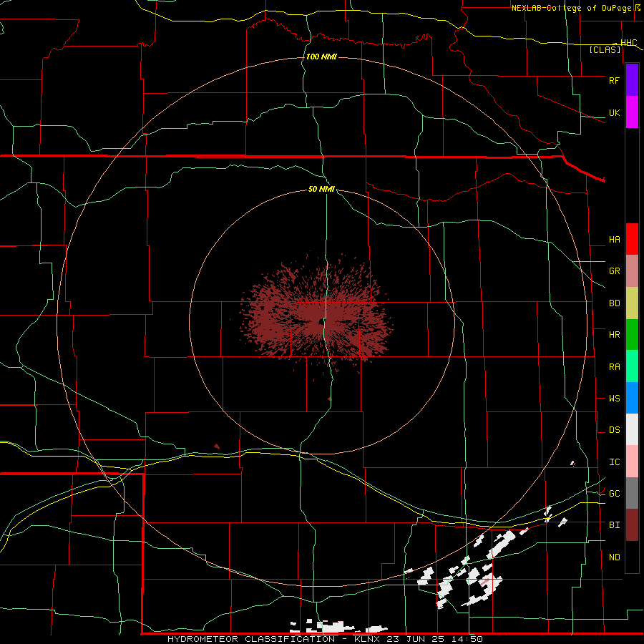Click the 100 NMI range ring label

pos(321,57)
